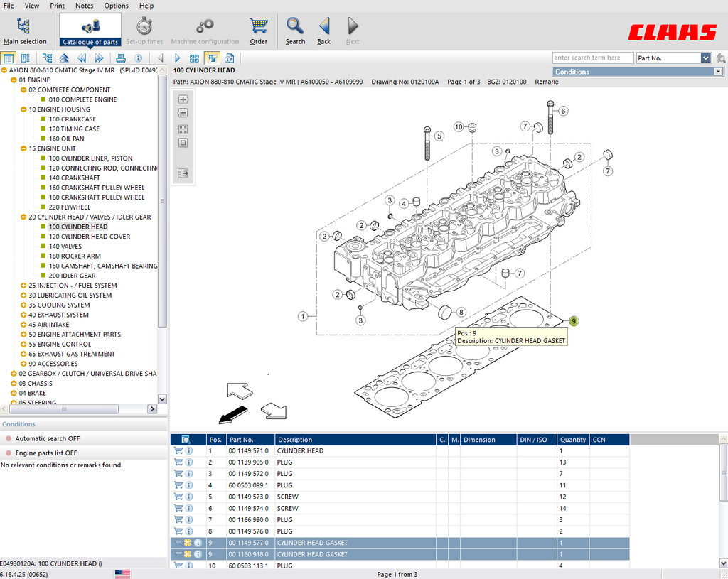Click in the search term input field

click(593, 58)
